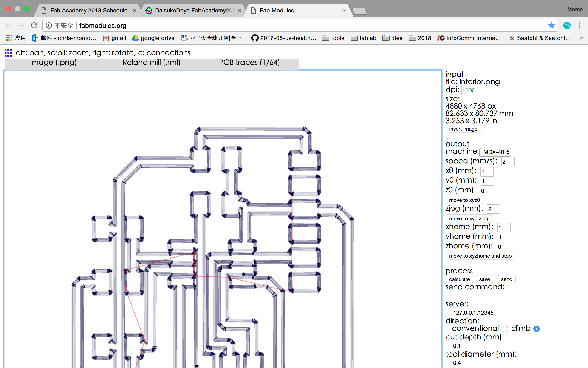Click the invert image button
The height and width of the screenshot is (368, 588).
[463, 129]
